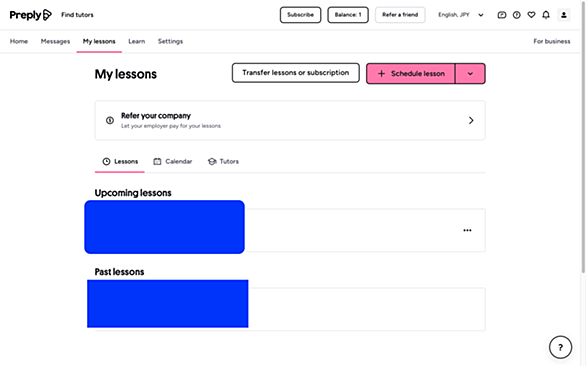This screenshot has height=366, width=586.
Task: Click the floating help button bottom right
Action: point(560,347)
